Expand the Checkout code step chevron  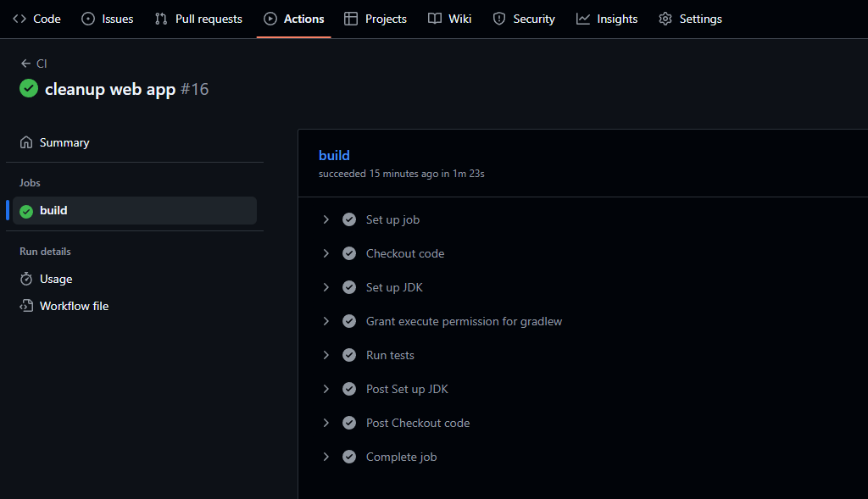[325, 253]
